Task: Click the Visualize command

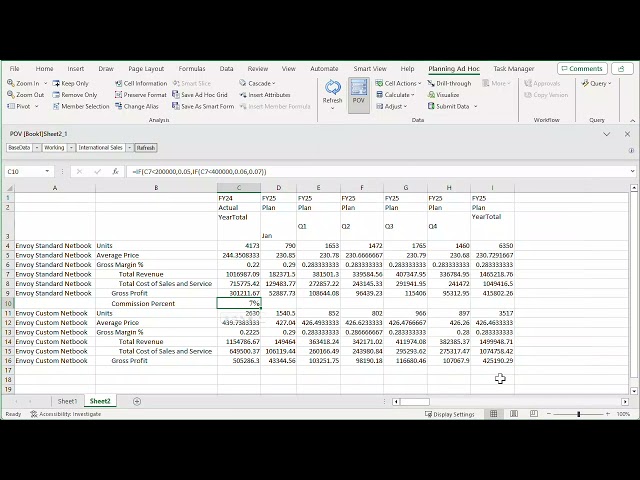Action: coord(443,95)
